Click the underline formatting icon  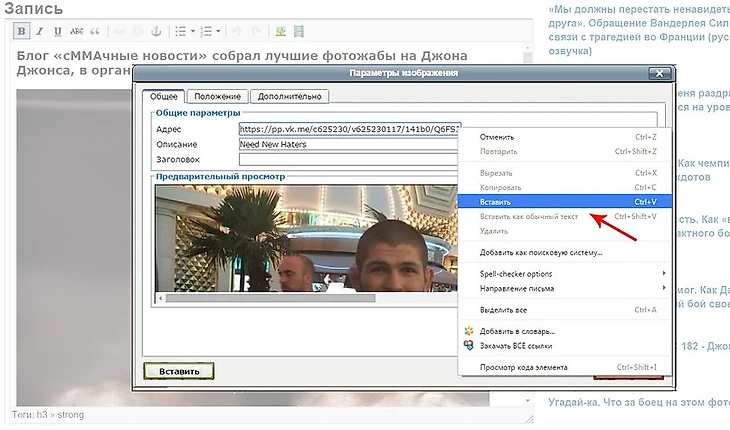(x=57, y=31)
